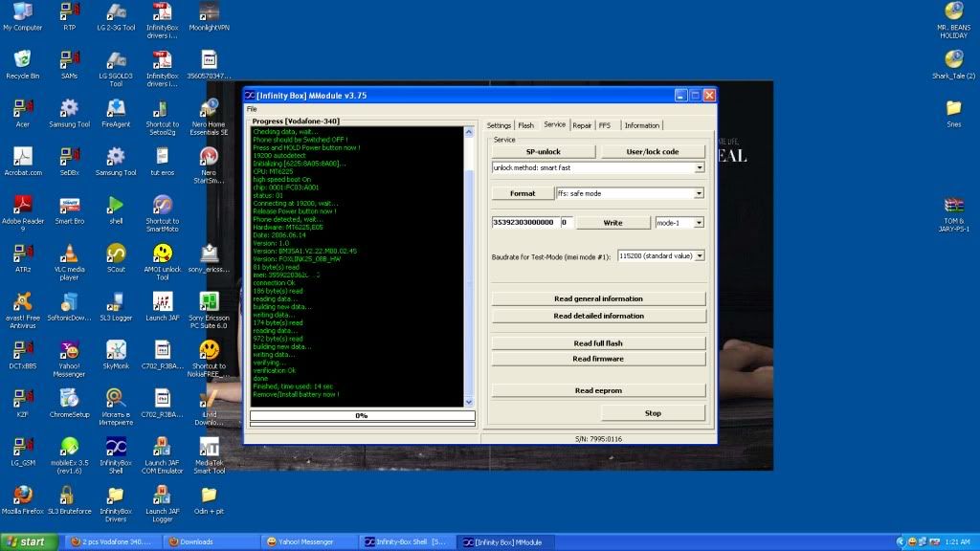Click the SP-unlock button
The image size is (980, 551).
(544, 152)
